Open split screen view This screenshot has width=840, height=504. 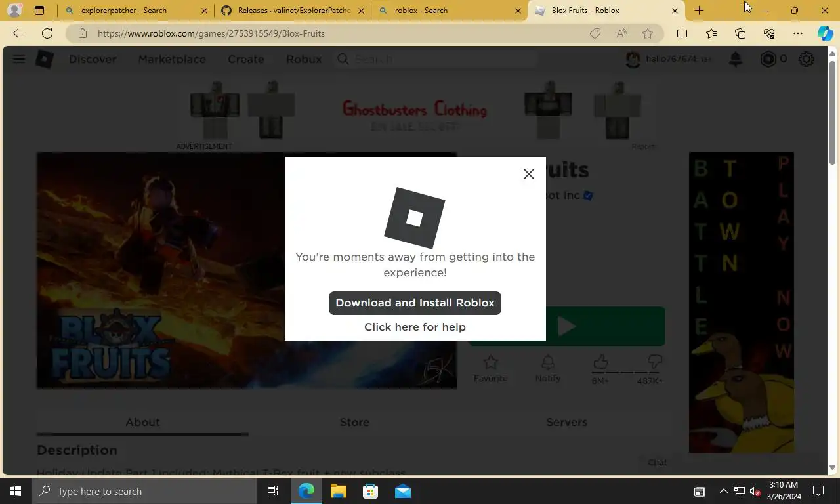(x=682, y=33)
